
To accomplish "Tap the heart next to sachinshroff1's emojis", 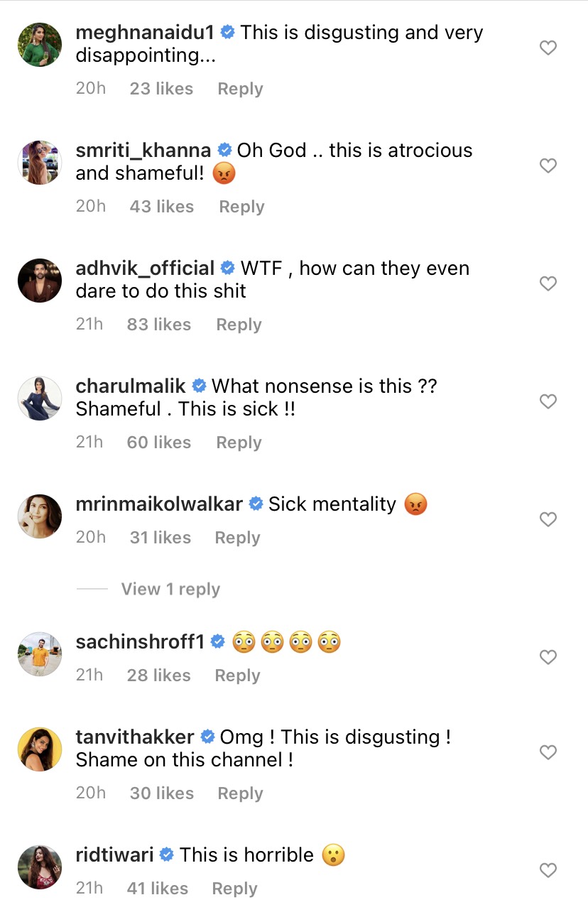I will click(x=548, y=657).
